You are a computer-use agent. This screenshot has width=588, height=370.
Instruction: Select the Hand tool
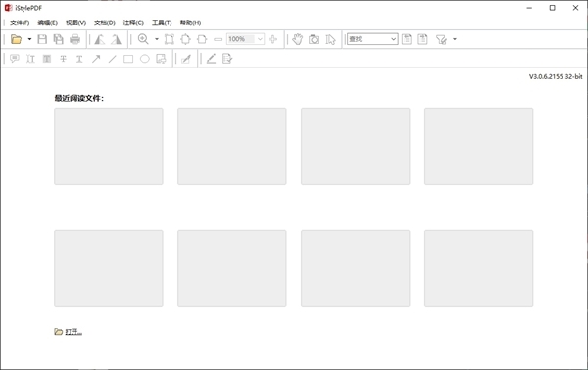[298, 39]
